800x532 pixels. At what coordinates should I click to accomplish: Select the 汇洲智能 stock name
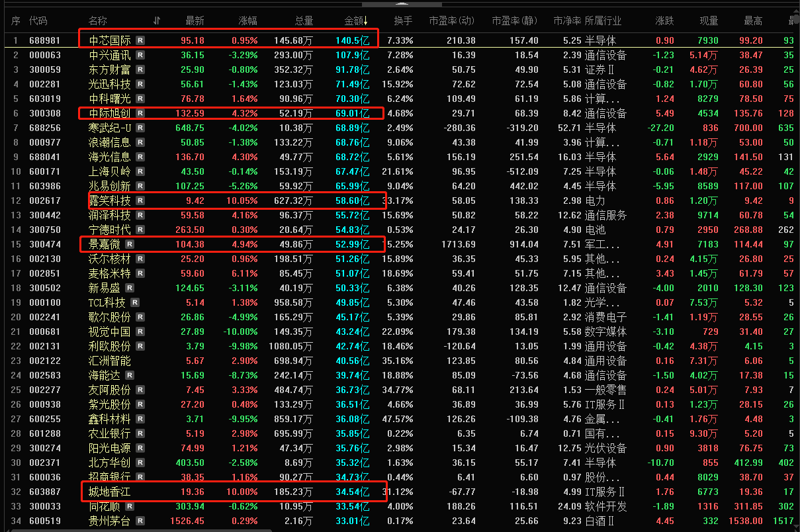[x=110, y=361]
